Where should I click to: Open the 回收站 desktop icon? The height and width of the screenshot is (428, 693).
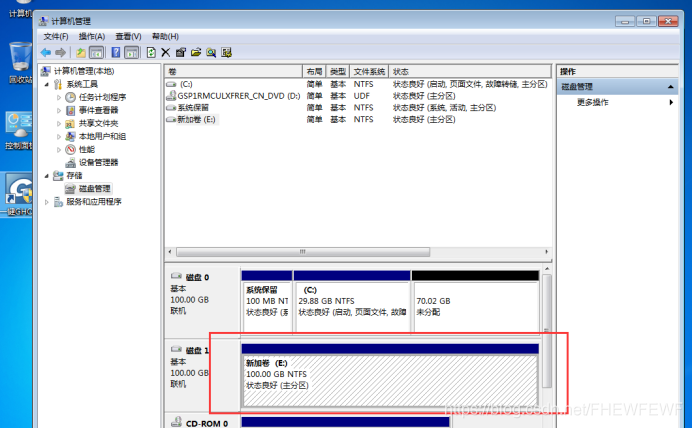click(x=20, y=63)
